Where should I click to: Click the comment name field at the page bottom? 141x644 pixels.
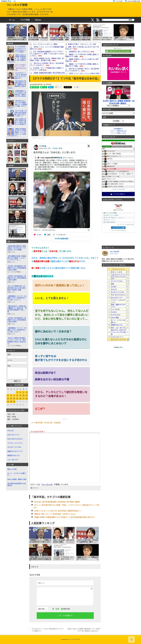pyautogui.click(x=65, y=583)
